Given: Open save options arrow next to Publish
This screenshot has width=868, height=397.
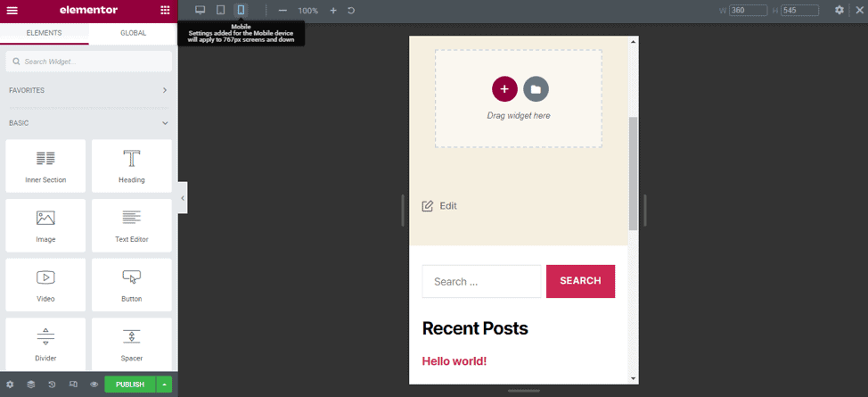Looking at the screenshot, I should 164,385.
